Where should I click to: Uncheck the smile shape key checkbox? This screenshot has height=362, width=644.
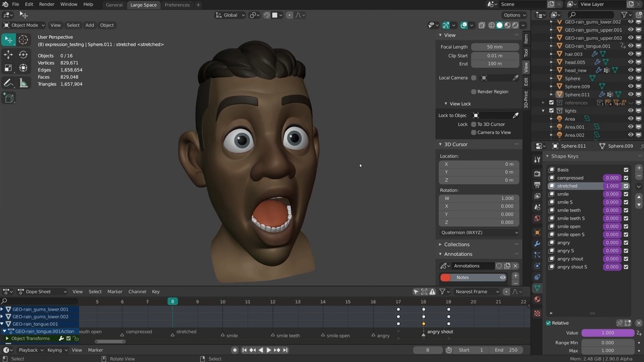tap(626, 194)
